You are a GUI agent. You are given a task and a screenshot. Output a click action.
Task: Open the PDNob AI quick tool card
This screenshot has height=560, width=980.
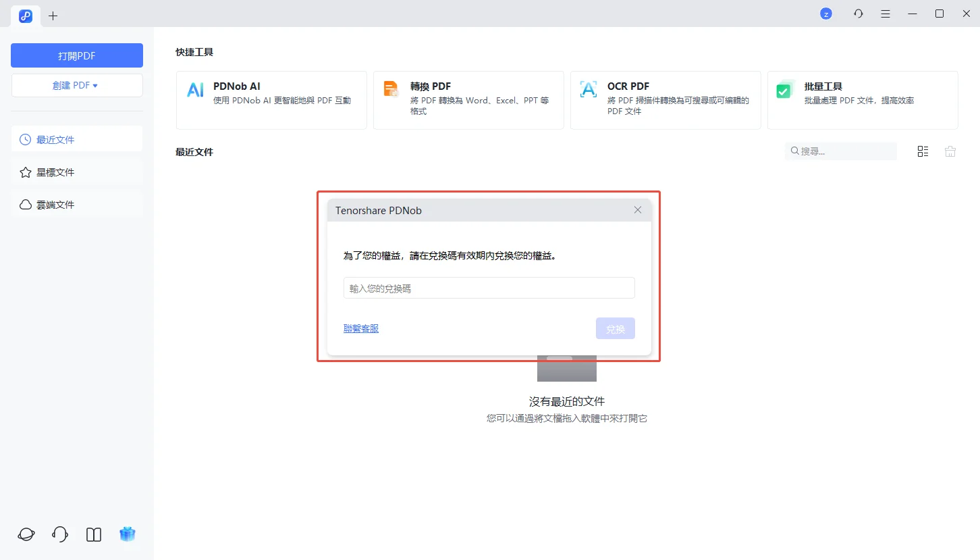[x=271, y=100]
